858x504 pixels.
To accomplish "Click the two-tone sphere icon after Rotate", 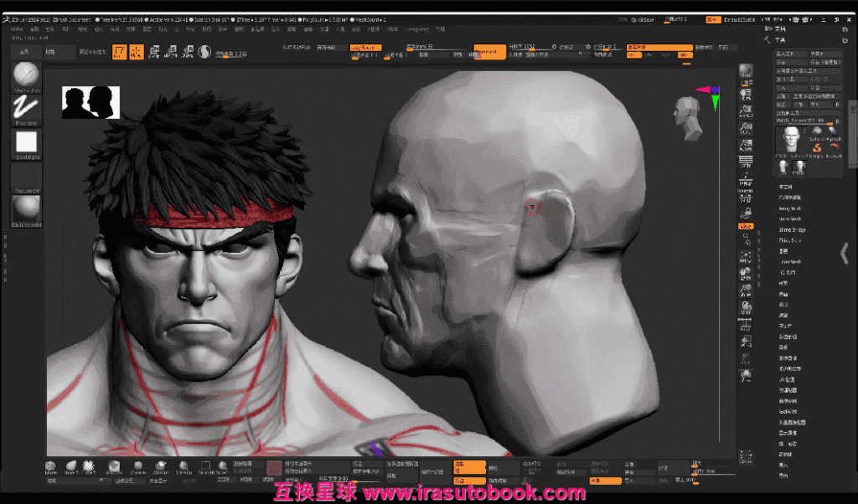I will pos(204,51).
